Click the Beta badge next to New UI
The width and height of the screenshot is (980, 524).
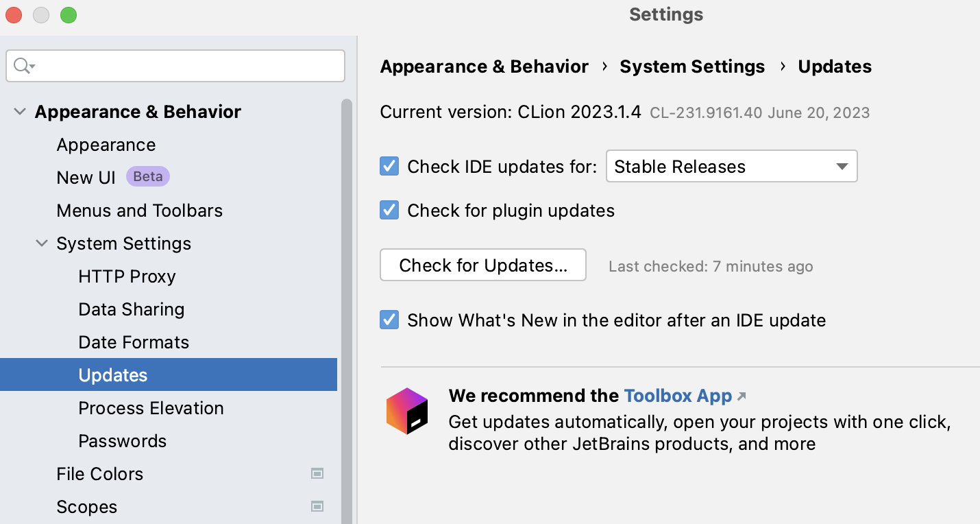coord(147,177)
